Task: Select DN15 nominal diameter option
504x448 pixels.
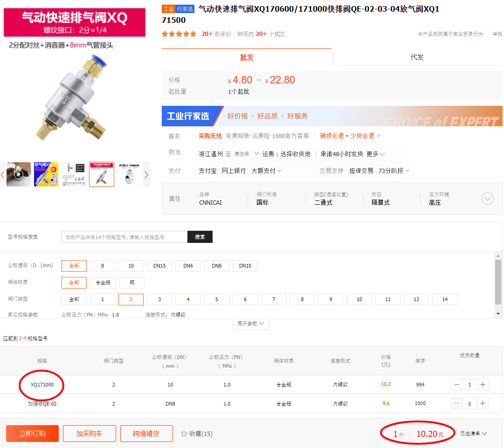Action: tap(159, 266)
